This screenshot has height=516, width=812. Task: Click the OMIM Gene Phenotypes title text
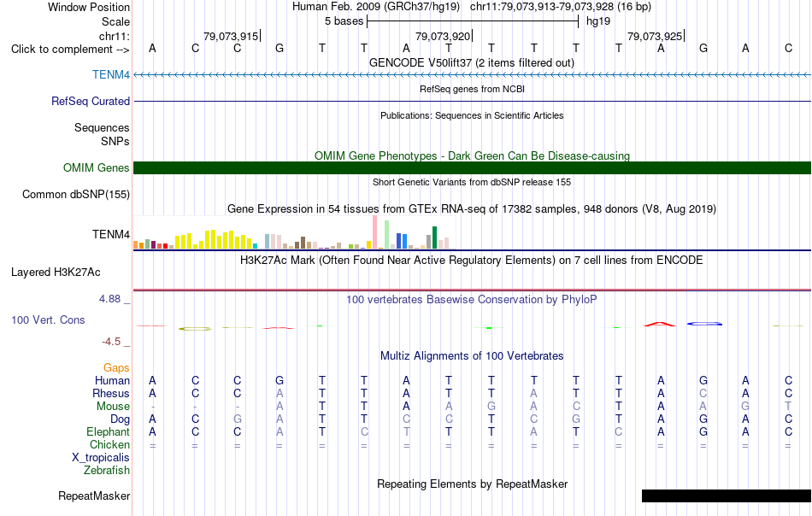pyautogui.click(x=473, y=155)
